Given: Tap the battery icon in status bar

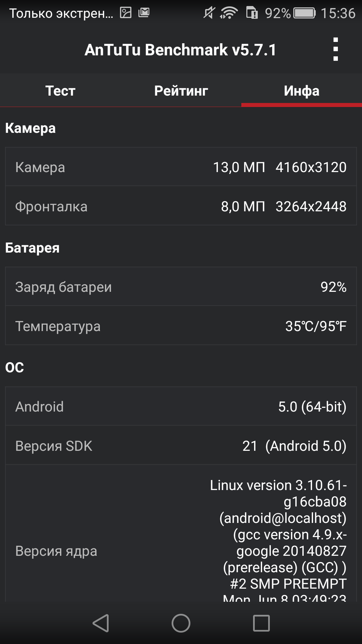Looking at the screenshot, I should tap(304, 13).
